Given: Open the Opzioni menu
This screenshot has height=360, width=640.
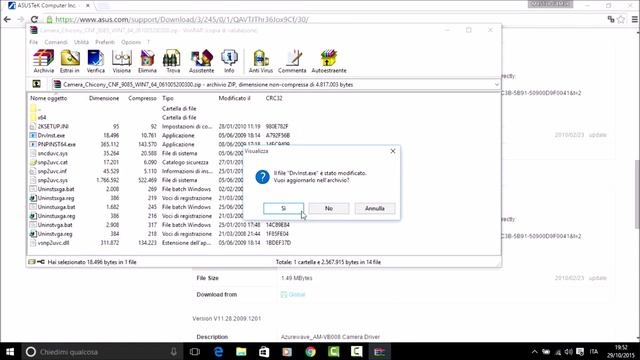Looking at the screenshot, I should click(131, 42).
